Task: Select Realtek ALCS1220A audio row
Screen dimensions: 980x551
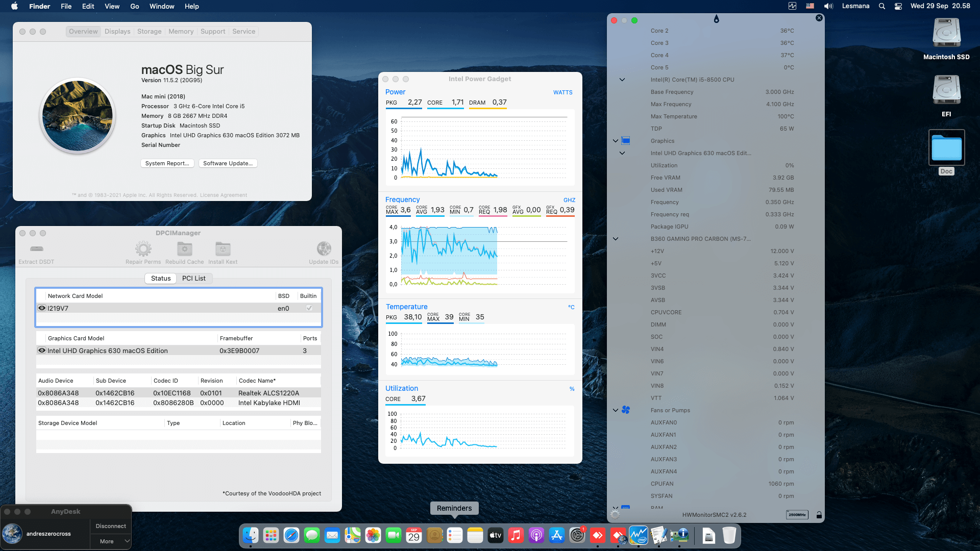Action: [179, 393]
